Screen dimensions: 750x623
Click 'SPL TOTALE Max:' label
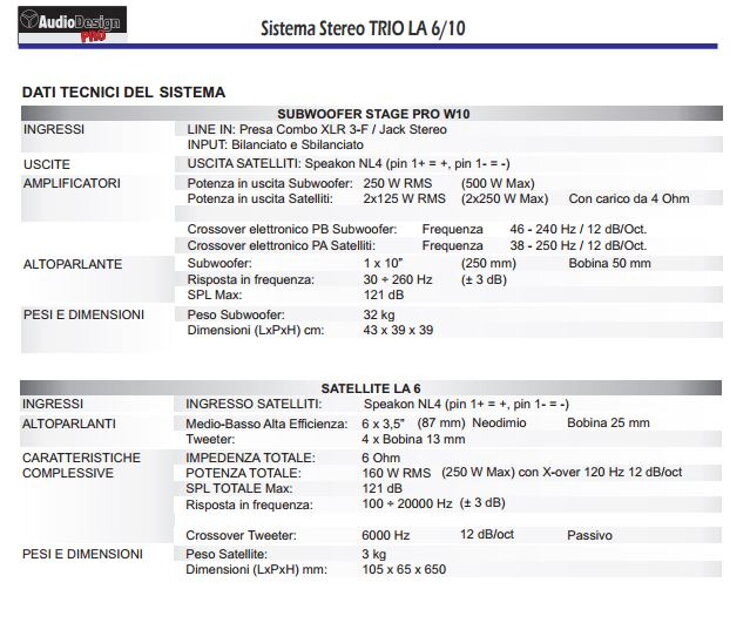point(239,489)
